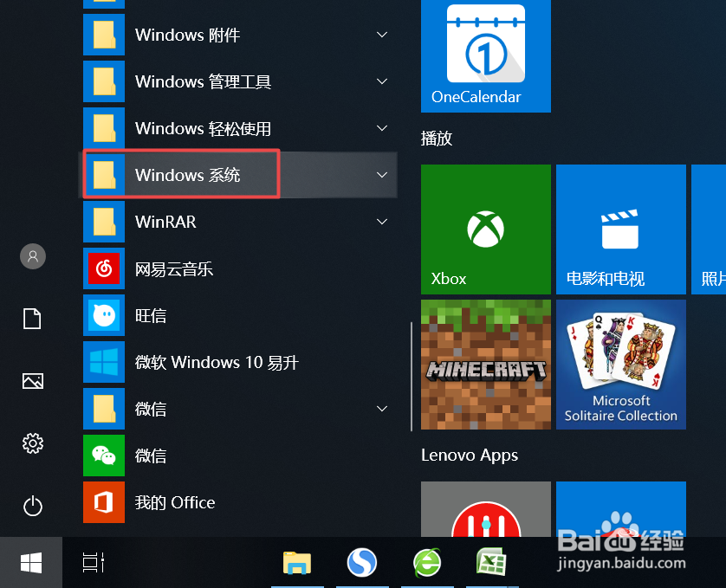
Task: Click the Windows Start button
Action: click(x=31, y=563)
